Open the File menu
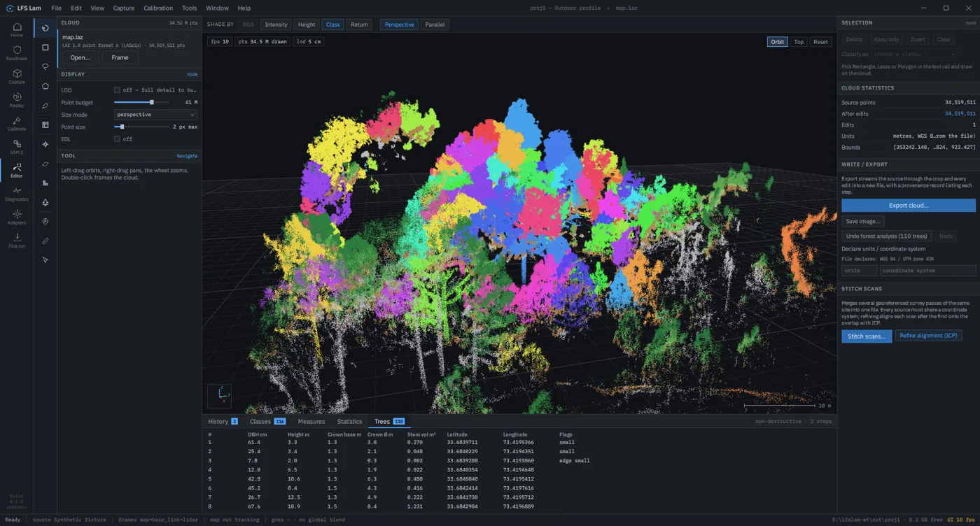The width and height of the screenshot is (980, 526). (56, 8)
